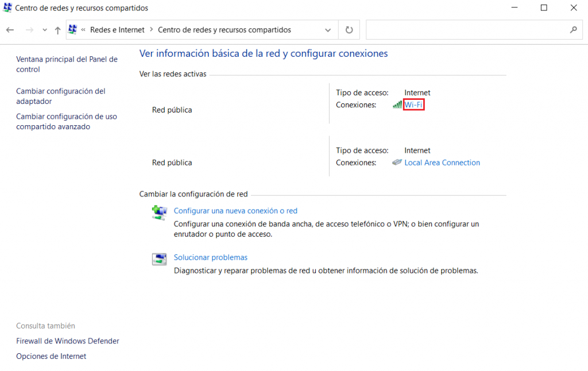Open the recent locations dropdown arrow
The image size is (588, 371).
pyautogui.click(x=44, y=30)
